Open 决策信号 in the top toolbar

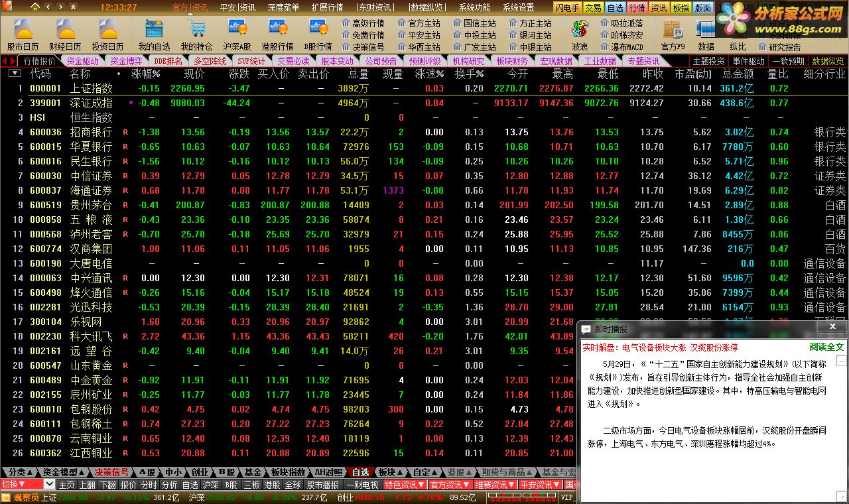[x=363, y=47]
